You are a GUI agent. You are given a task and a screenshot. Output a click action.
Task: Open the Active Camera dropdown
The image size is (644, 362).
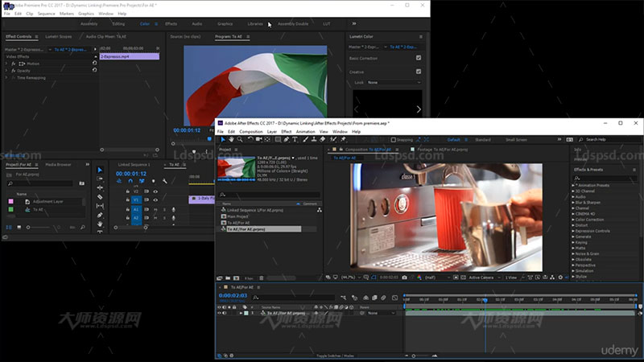coord(485,278)
